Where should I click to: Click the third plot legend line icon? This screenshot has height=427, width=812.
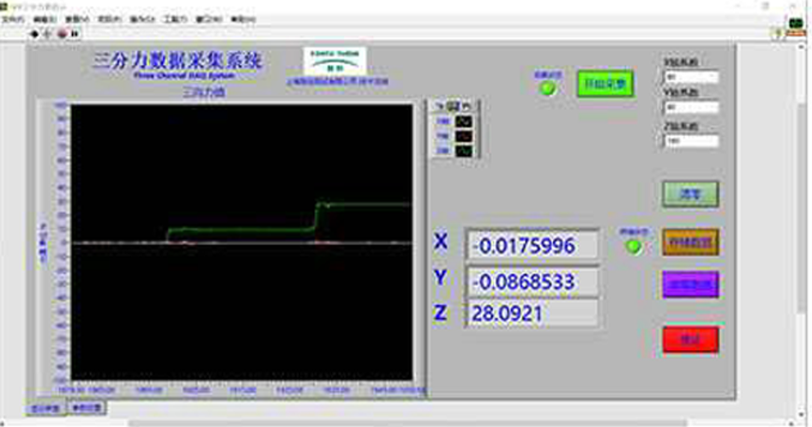coord(463,152)
